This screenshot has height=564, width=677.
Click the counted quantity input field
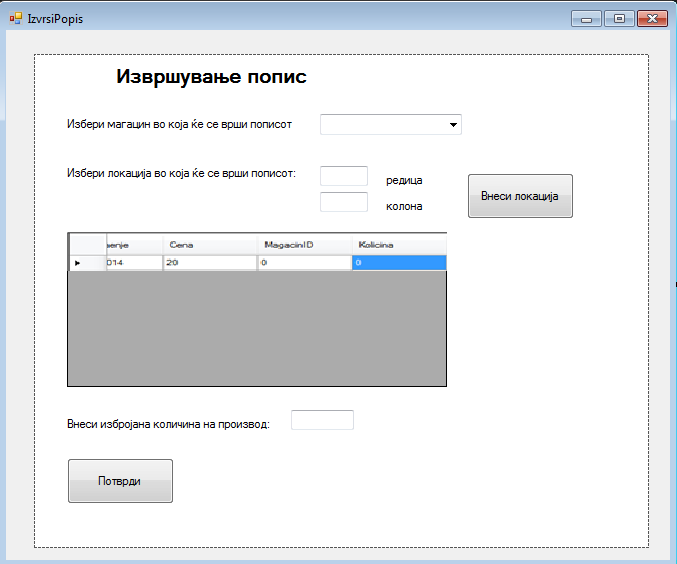tap(322, 420)
